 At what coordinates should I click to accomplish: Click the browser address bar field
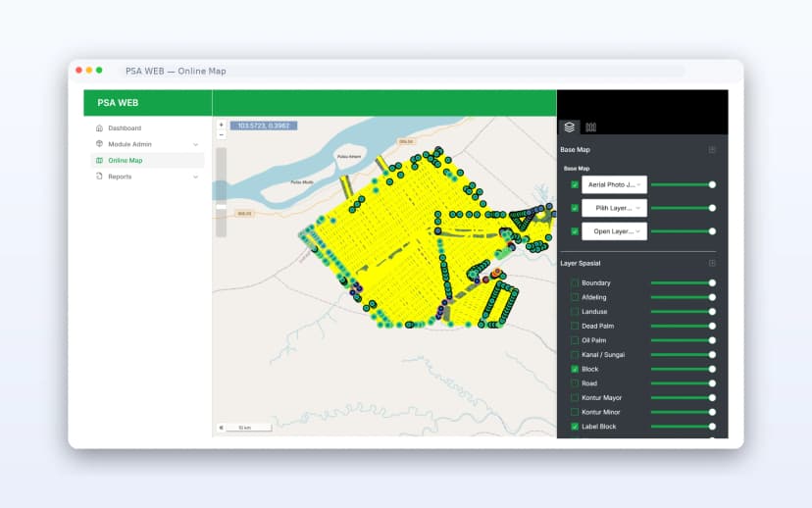tap(404, 71)
